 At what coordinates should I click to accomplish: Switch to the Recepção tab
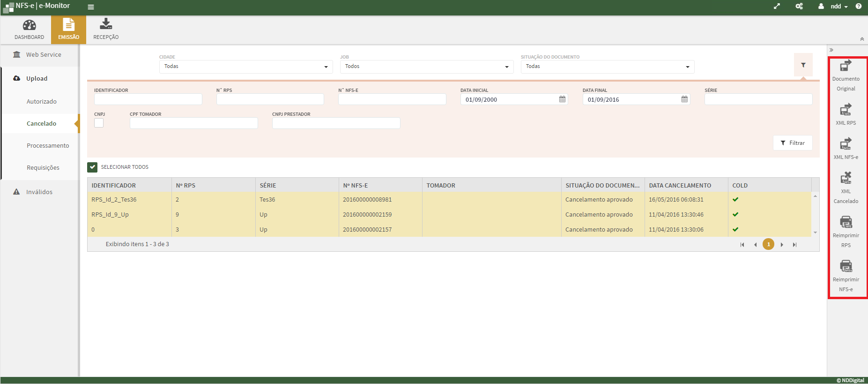tap(106, 30)
